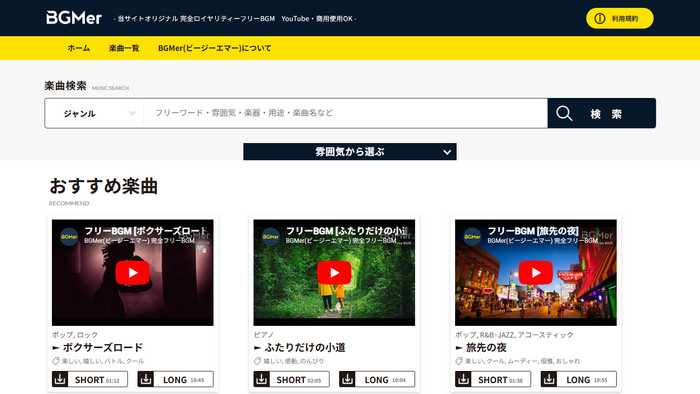Click the 楽曲検索 heading text
Screen dimensions: 700x394
[65, 86]
